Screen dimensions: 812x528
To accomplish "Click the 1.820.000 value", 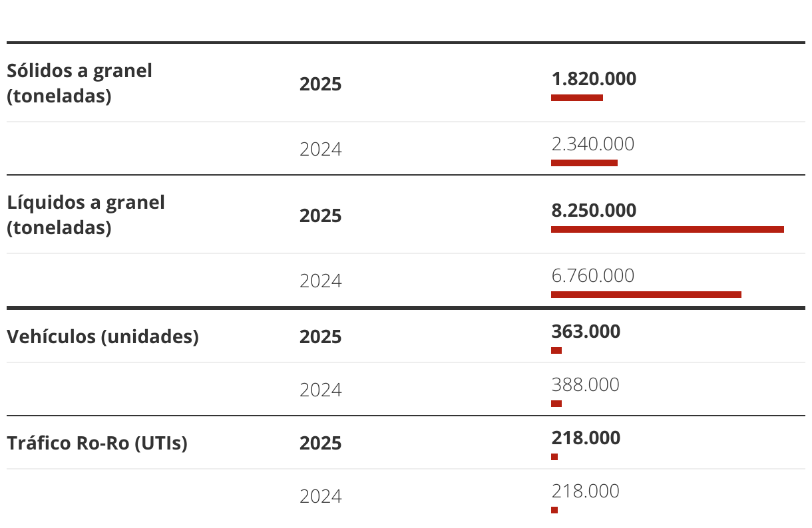I will click(x=594, y=79).
